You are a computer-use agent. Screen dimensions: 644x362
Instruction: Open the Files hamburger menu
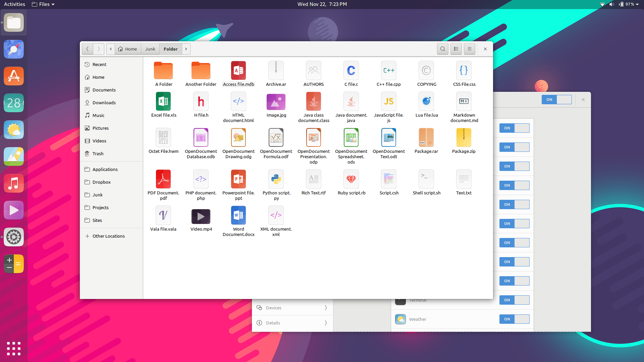coord(470,49)
